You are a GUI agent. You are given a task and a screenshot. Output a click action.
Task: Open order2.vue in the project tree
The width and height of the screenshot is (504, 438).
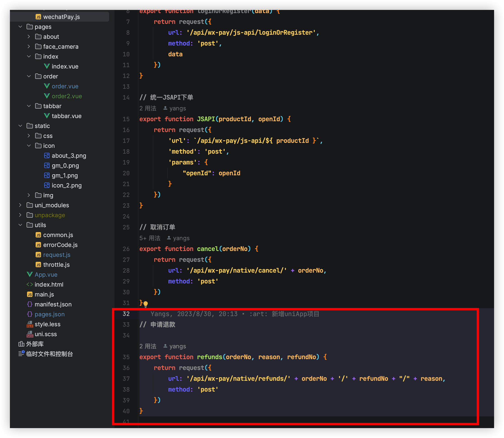tap(66, 96)
